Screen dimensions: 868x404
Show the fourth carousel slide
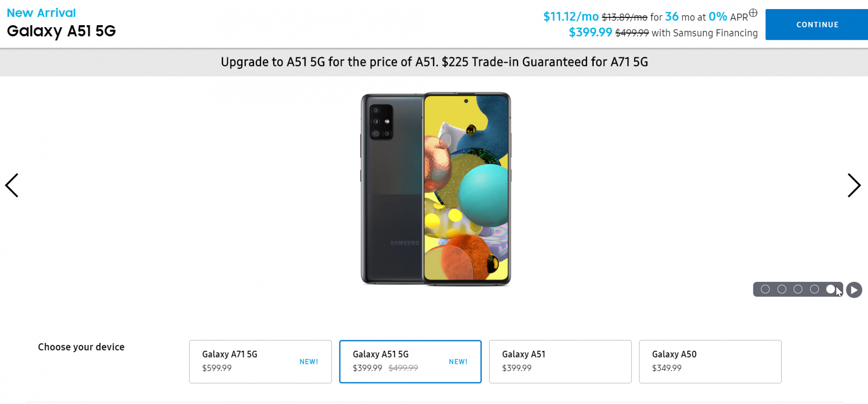[x=815, y=289]
